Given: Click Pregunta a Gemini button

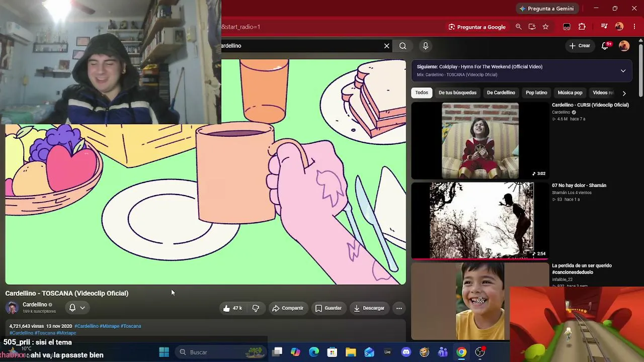Looking at the screenshot, I should pos(547,9).
